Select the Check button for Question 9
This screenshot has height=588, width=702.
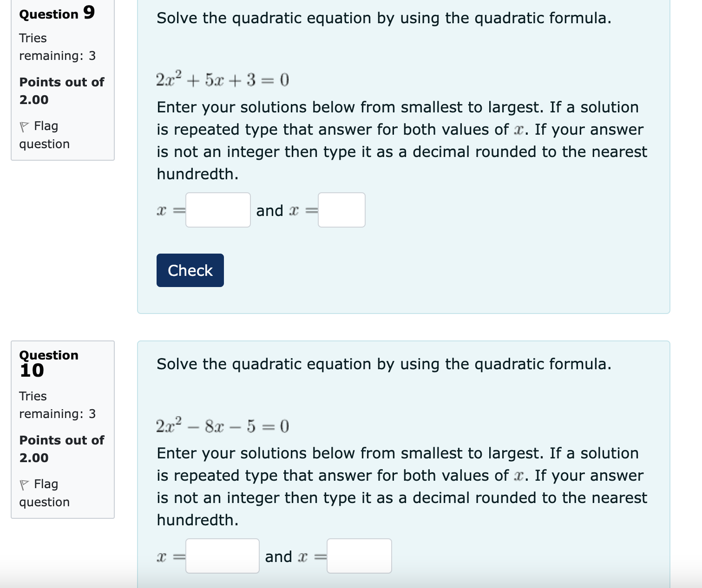pos(190,270)
